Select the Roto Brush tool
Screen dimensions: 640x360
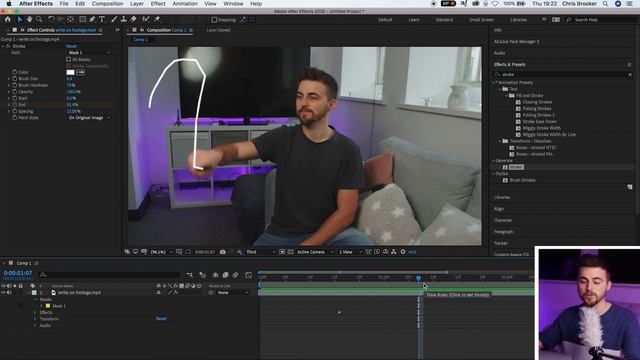[x=146, y=19]
